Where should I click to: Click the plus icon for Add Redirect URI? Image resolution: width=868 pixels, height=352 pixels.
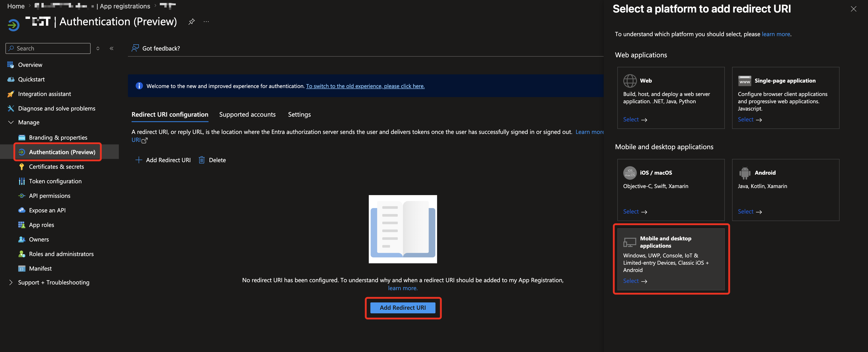(138, 160)
